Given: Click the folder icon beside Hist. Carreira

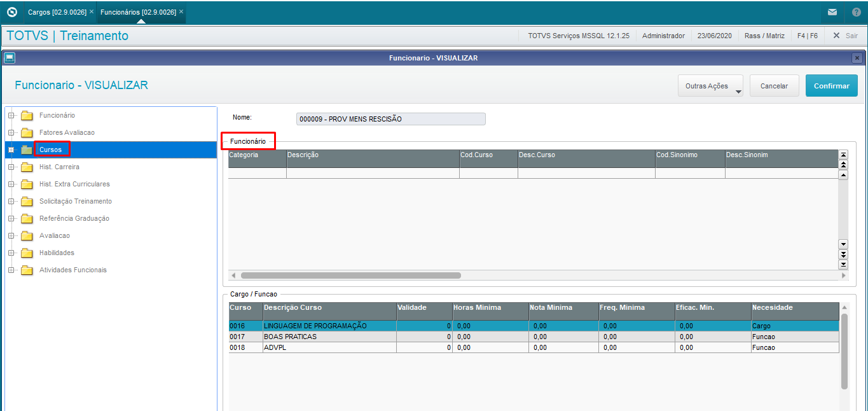Looking at the screenshot, I should click(x=27, y=167).
